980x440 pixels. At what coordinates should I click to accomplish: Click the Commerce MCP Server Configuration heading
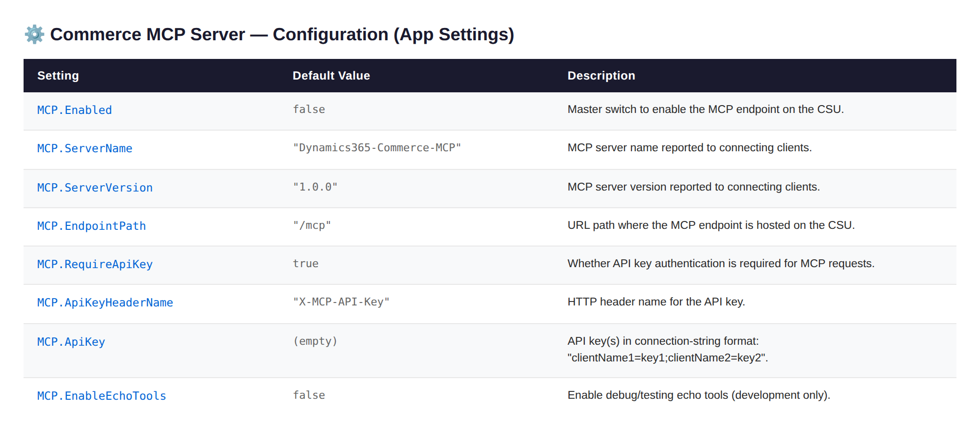(282, 34)
